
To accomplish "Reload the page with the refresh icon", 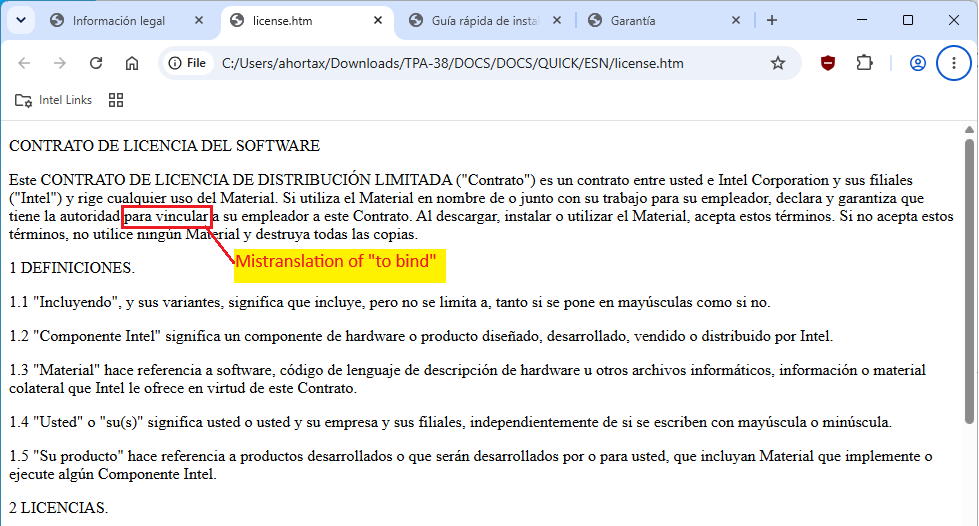I will [96, 63].
